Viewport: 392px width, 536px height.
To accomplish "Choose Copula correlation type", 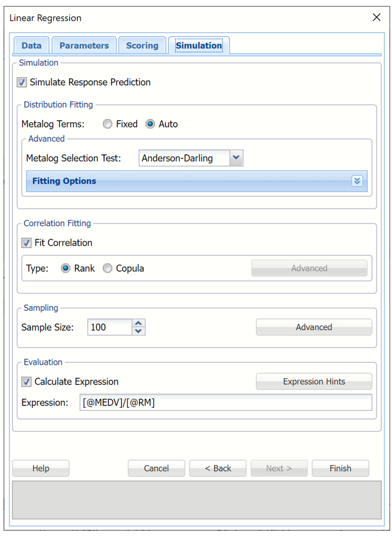I will point(108,268).
